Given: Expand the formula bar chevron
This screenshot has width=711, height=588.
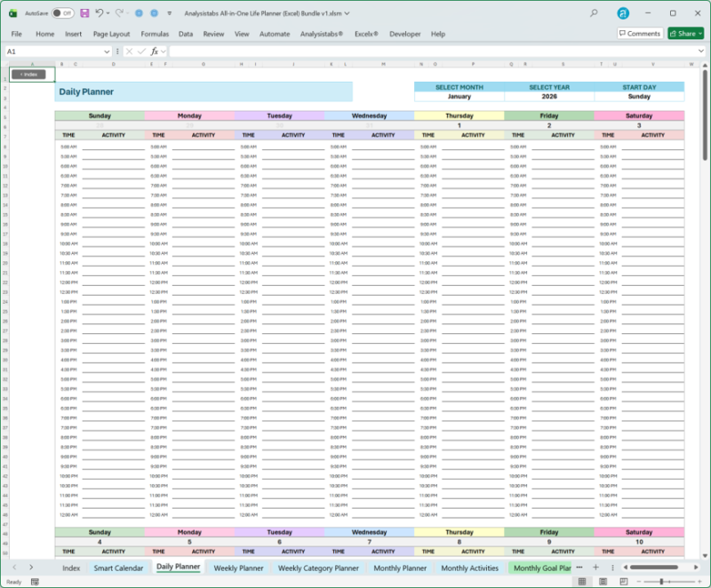Looking at the screenshot, I should (702, 52).
